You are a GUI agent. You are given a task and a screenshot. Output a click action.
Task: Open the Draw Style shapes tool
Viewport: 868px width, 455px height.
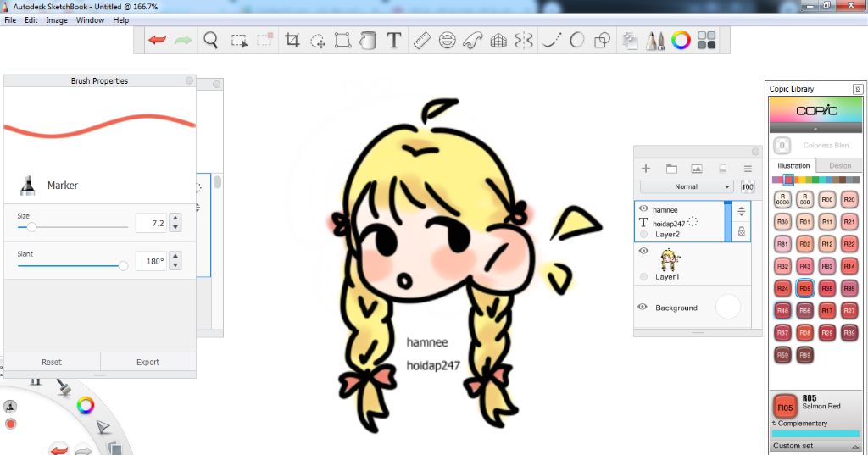[x=602, y=40]
